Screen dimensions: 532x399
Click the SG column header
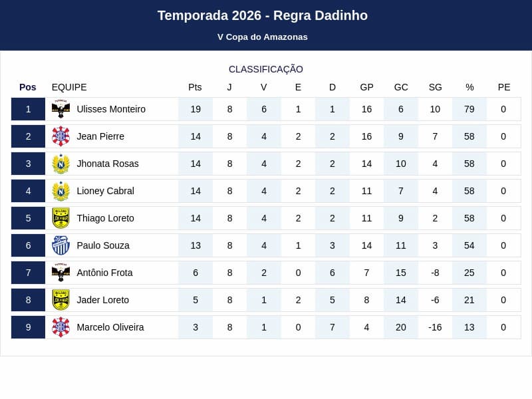click(436, 87)
